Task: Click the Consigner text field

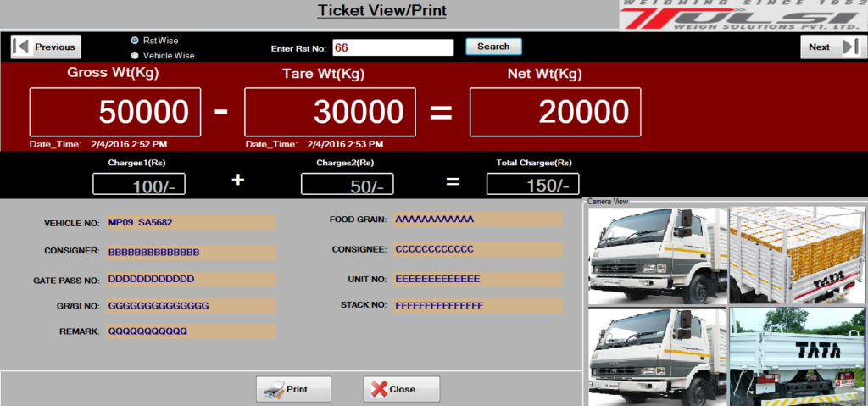Action: [191, 253]
